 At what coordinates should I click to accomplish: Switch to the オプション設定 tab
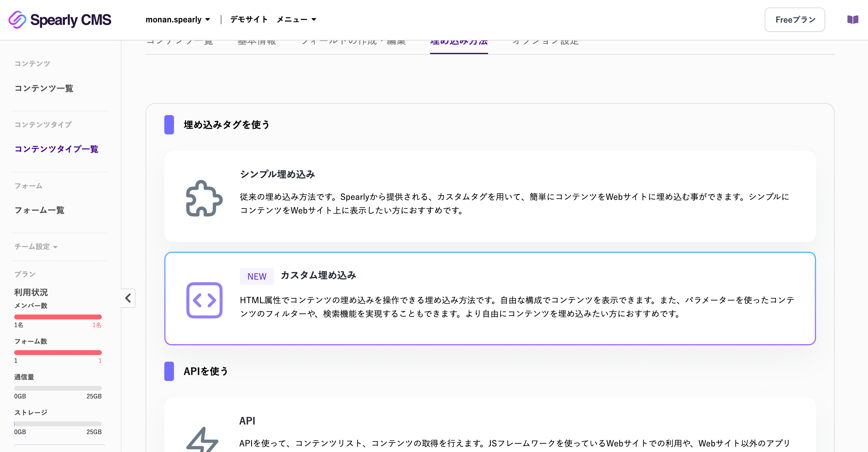click(545, 43)
